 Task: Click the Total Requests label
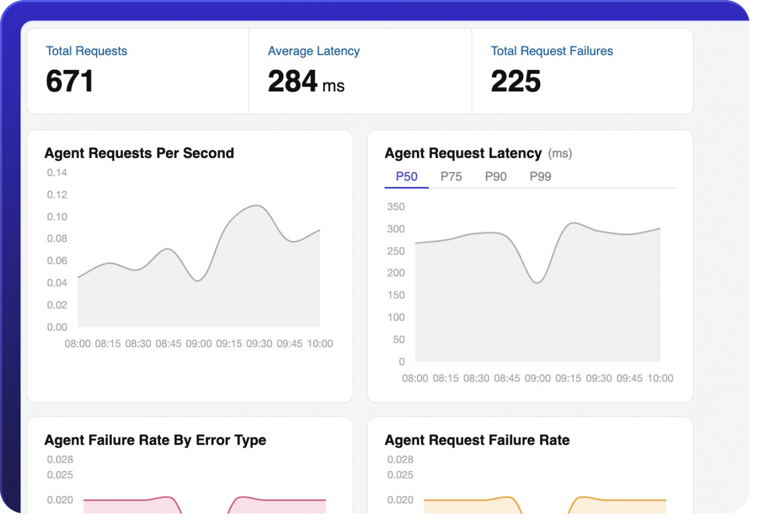(x=86, y=51)
